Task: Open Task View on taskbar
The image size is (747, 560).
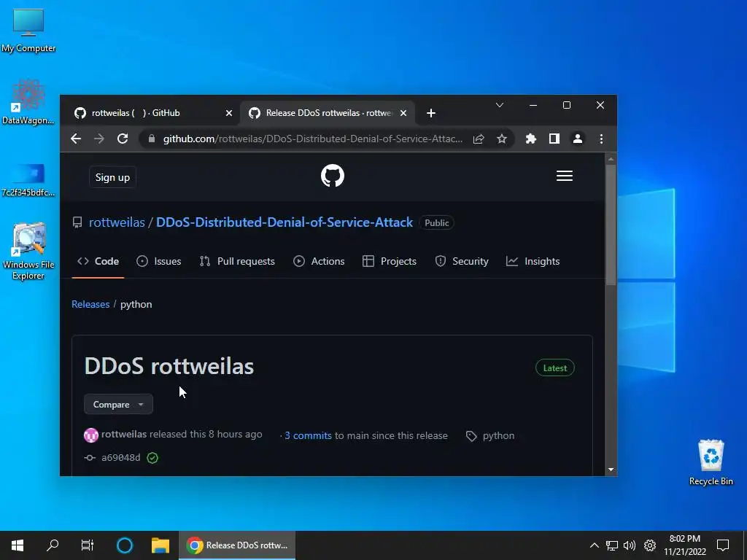Action: click(x=88, y=545)
